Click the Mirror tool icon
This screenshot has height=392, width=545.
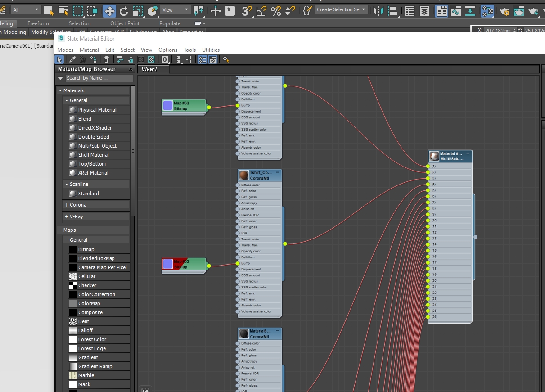[378, 10]
